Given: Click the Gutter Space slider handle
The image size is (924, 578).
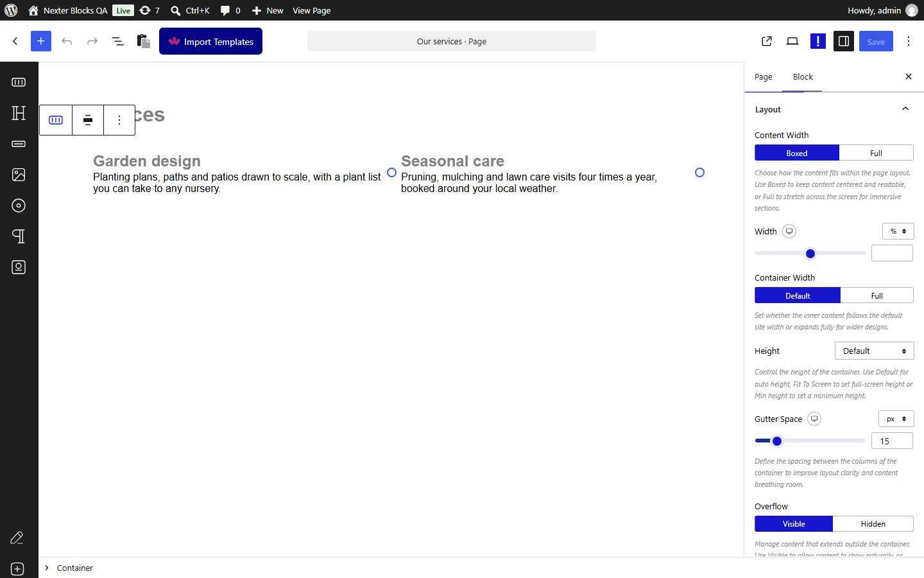Looking at the screenshot, I should pyautogui.click(x=777, y=441).
